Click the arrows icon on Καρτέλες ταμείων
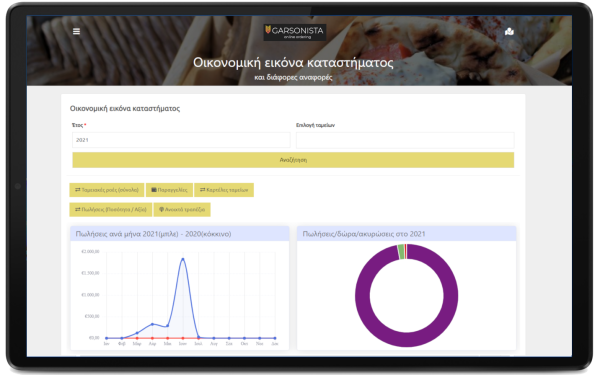The image size is (600, 375). 202,190
